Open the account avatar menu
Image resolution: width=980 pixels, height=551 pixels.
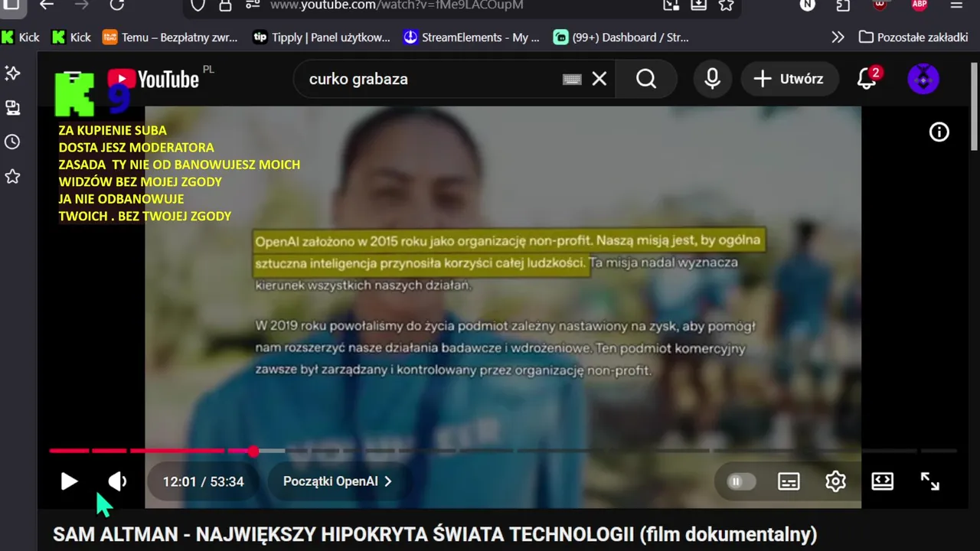click(923, 79)
